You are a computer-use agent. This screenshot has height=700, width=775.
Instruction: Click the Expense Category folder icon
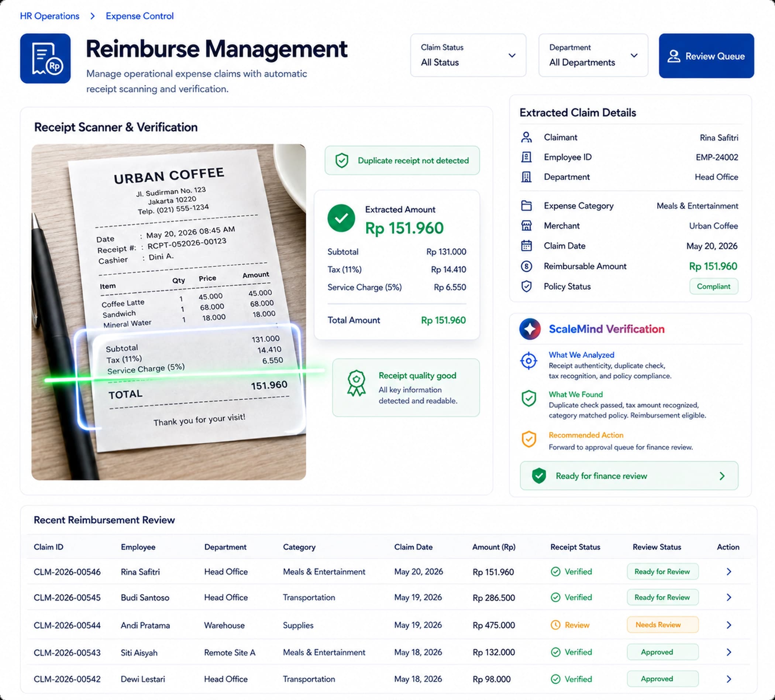(526, 206)
